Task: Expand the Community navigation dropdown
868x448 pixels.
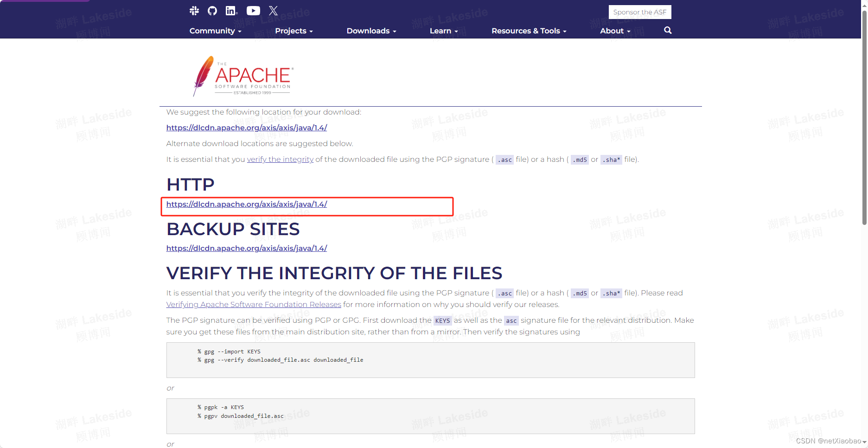Action: 215,31
